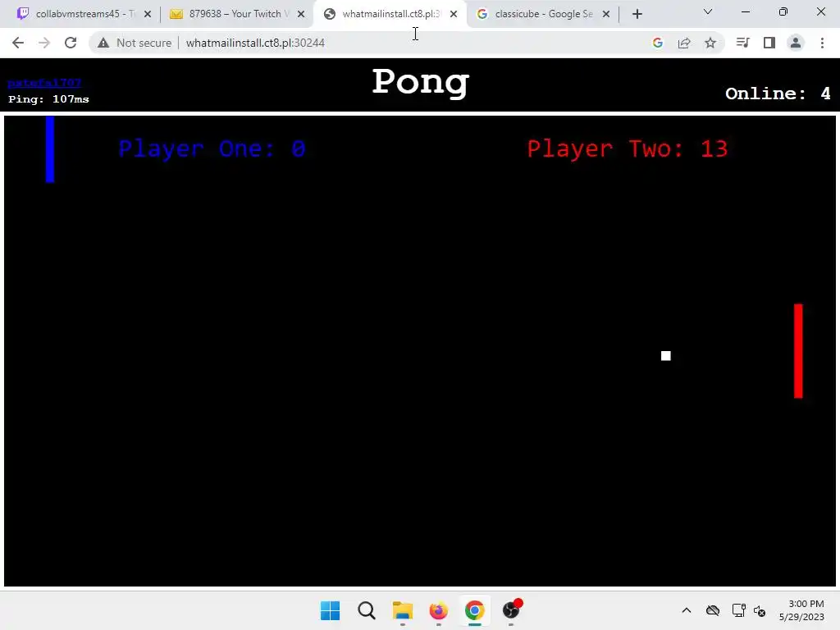Switch to the classicube Google Search tab
Screen dimensions: 840x630
[543, 14]
